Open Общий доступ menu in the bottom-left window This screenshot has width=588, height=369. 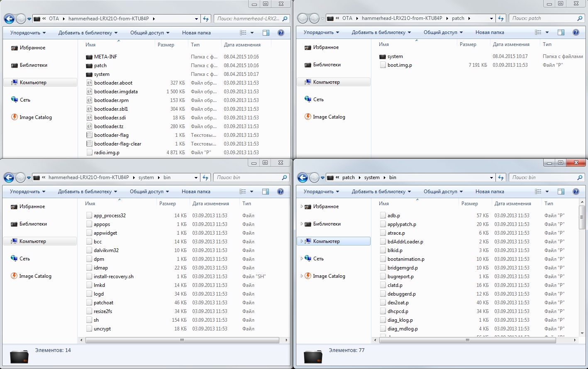(149, 192)
